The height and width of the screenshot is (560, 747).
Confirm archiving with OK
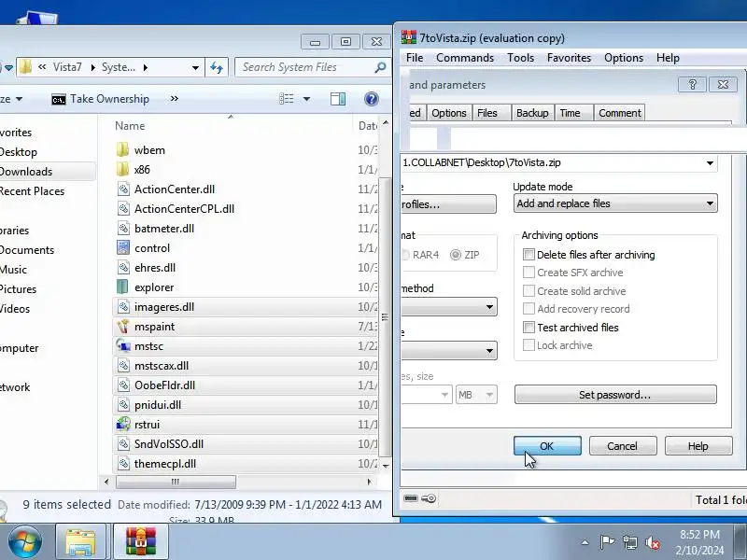(547, 446)
